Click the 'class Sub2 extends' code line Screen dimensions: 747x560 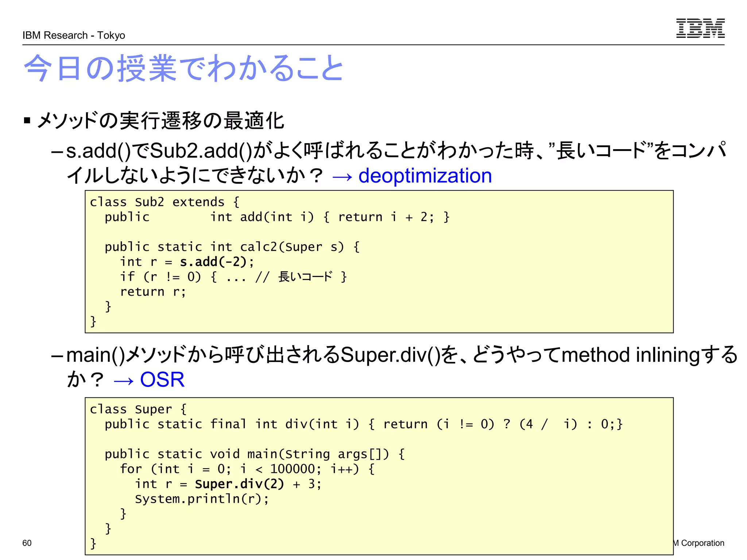pos(164,202)
